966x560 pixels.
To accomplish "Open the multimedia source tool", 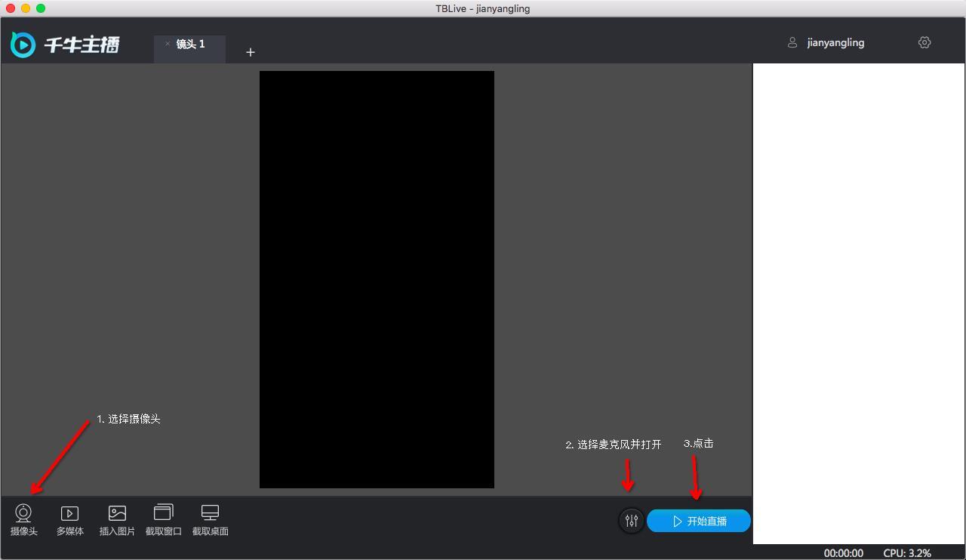I will point(69,514).
